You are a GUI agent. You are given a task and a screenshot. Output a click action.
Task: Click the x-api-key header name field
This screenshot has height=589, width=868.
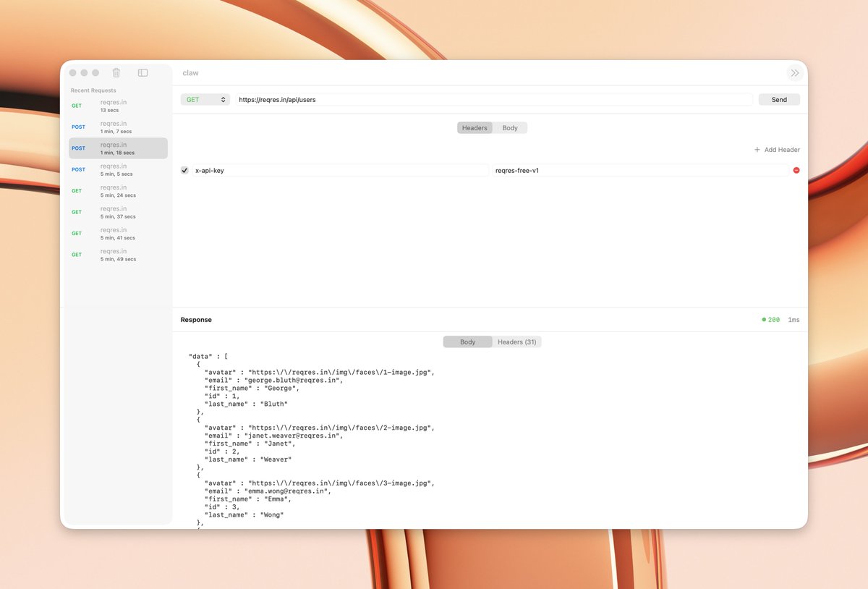pos(341,170)
